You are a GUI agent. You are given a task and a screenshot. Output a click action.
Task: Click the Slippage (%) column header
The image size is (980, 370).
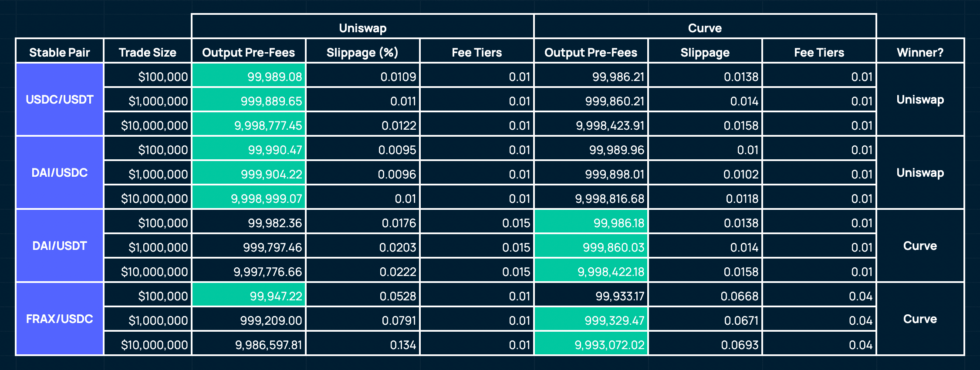point(363,51)
